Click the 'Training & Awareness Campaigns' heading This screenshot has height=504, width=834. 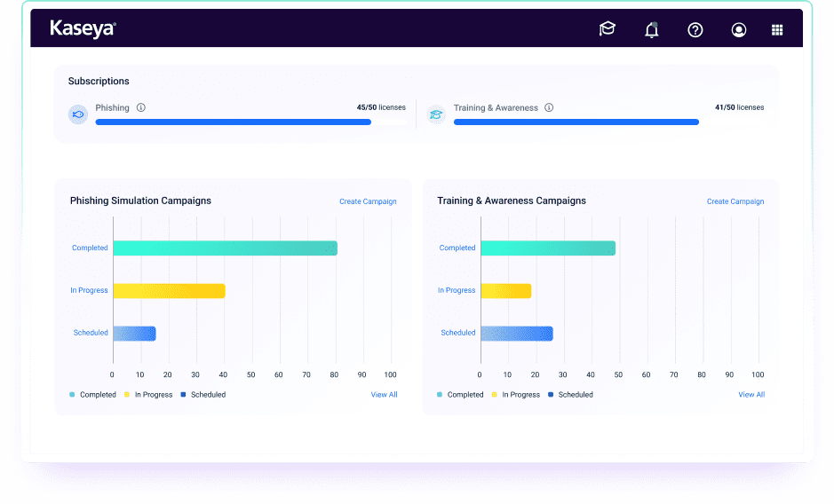(512, 201)
